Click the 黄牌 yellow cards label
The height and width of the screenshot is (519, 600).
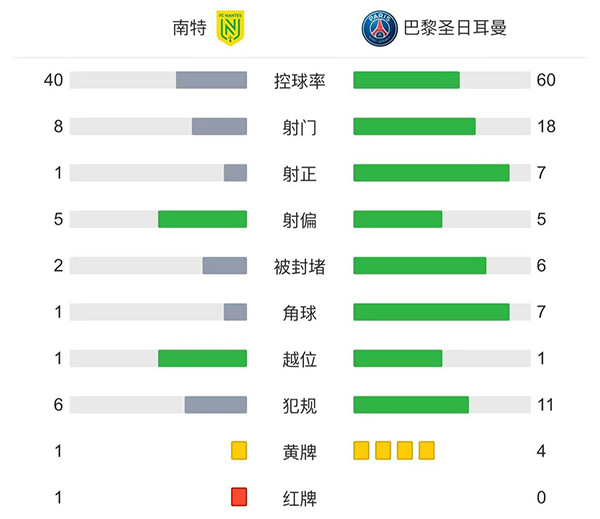point(300,451)
